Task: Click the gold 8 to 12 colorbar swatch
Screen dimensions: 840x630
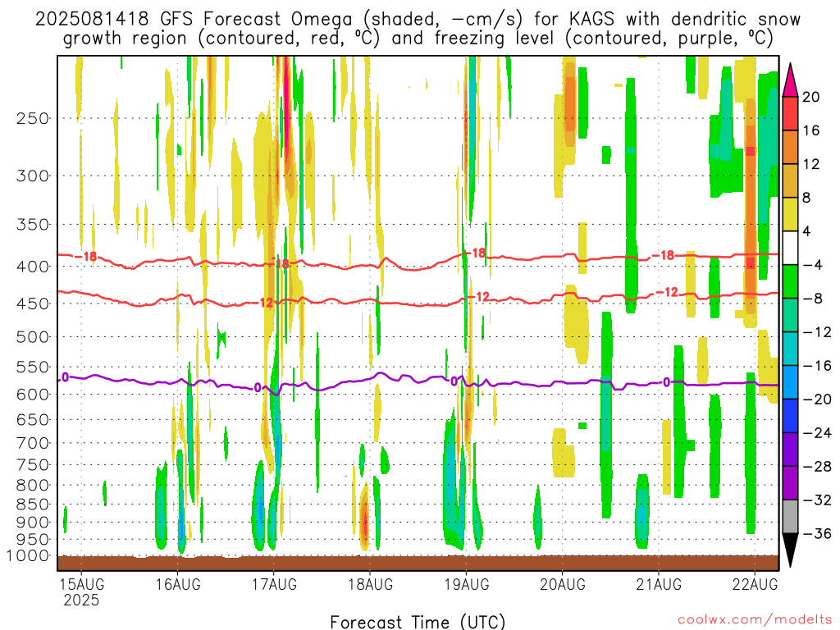Action: pyautogui.click(x=790, y=181)
